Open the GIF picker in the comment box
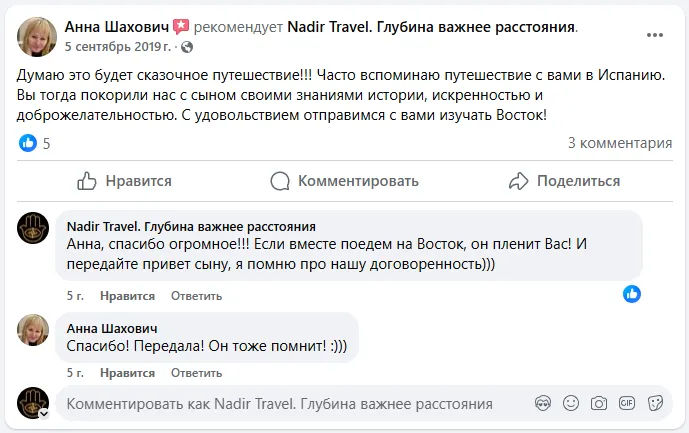Image resolution: width=689 pixels, height=433 pixels. [x=627, y=404]
